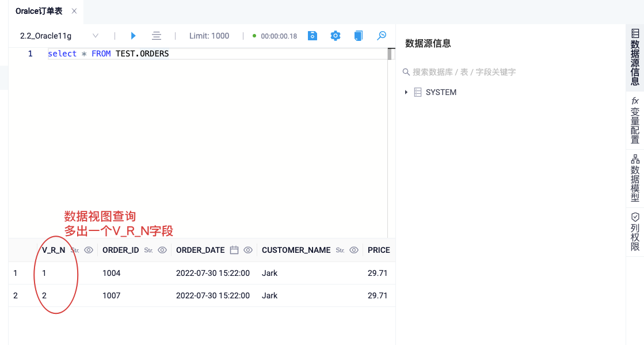Open the 变量配置 side tab
The height and width of the screenshot is (345, 644).
(635, 120)
